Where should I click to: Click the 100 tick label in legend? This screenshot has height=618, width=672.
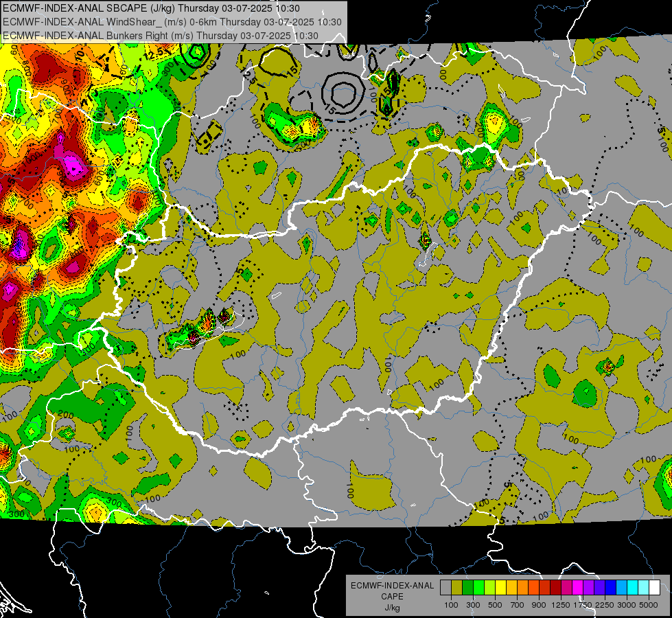tap(451, 605)
